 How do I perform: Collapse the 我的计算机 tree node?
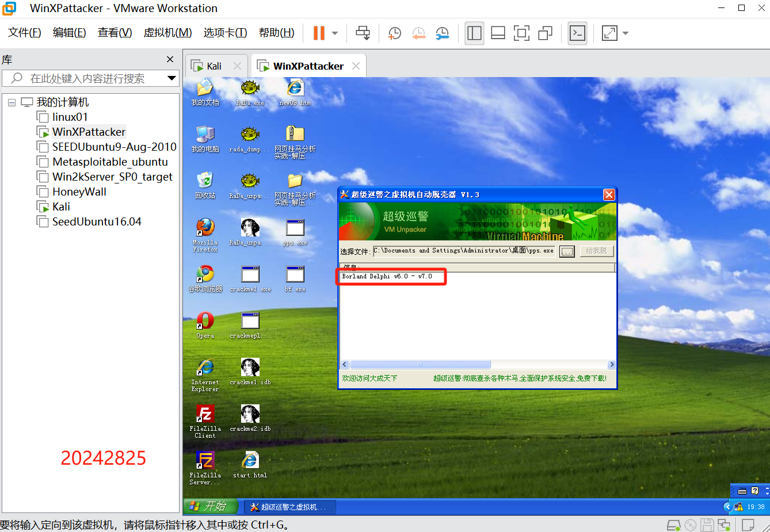coord(12,102)
